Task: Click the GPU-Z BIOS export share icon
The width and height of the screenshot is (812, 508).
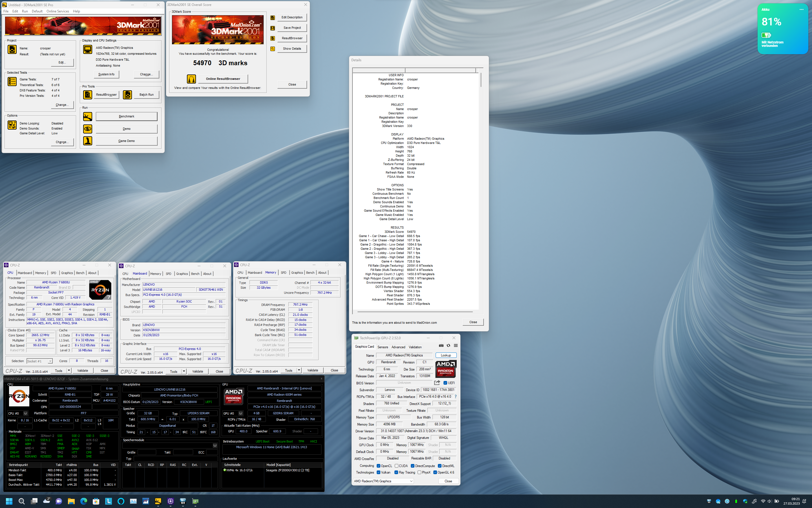Action: coord(437,383)
